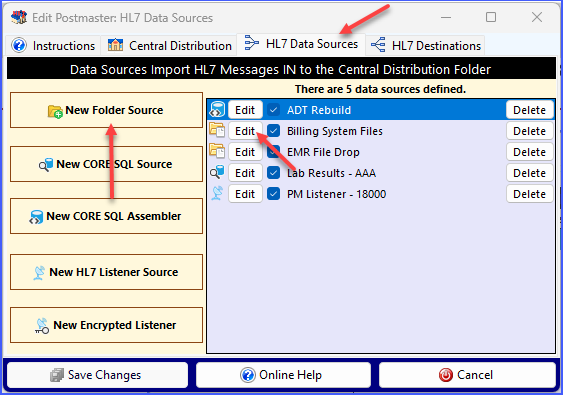Uncheck the ADT Rebuild checkbox
The image size is (563, 395).
click(273, 110)
